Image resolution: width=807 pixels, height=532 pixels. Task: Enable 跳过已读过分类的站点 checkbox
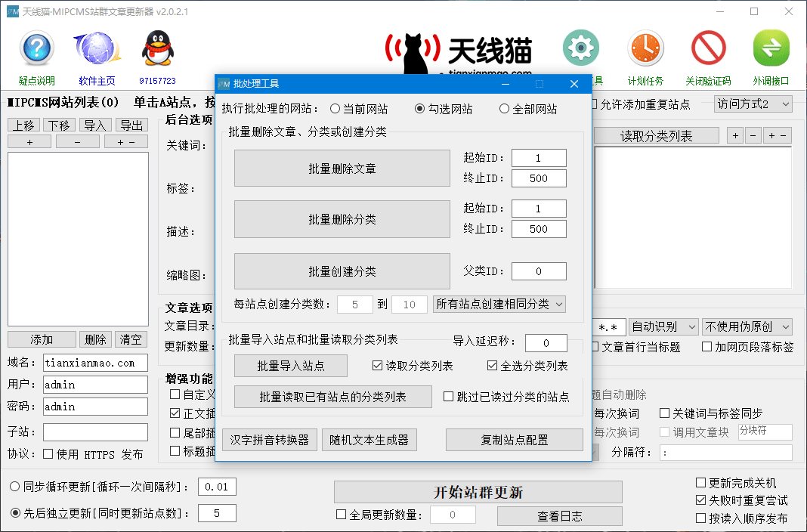pyautogui.click(x=448, y=397)
